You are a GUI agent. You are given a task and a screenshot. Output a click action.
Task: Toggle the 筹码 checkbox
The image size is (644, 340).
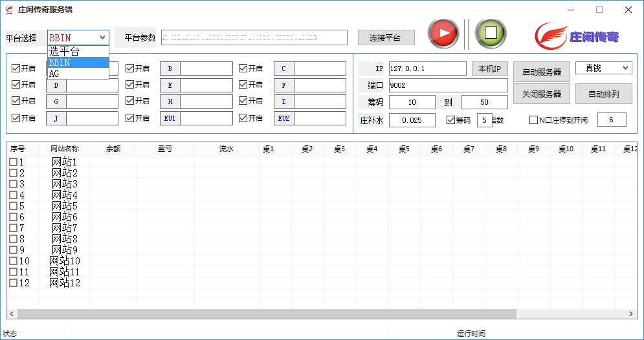pos(451,120)
